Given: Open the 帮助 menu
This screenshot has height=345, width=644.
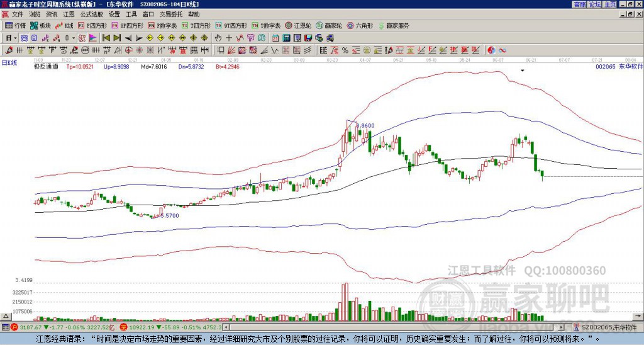Looking at the screenshot, I should (194, 14).
